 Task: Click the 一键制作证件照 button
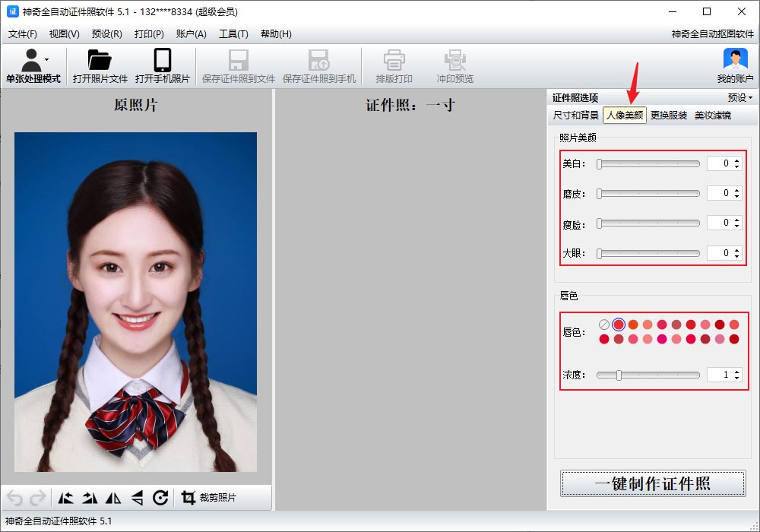tap(652, 483)
